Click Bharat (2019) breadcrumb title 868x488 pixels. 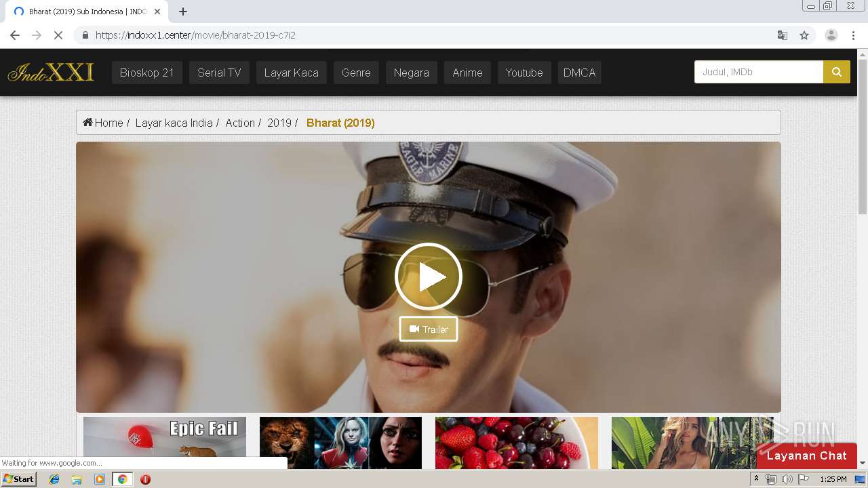point(340,123)
